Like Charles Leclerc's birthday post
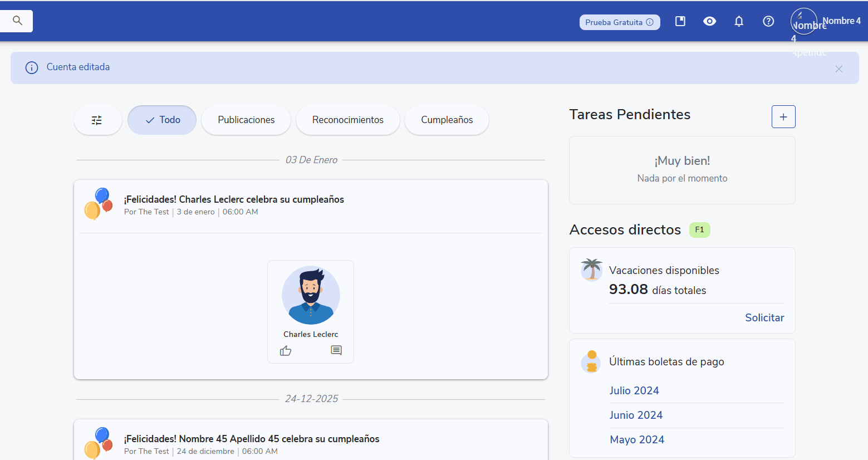 (x=286, y=350)
